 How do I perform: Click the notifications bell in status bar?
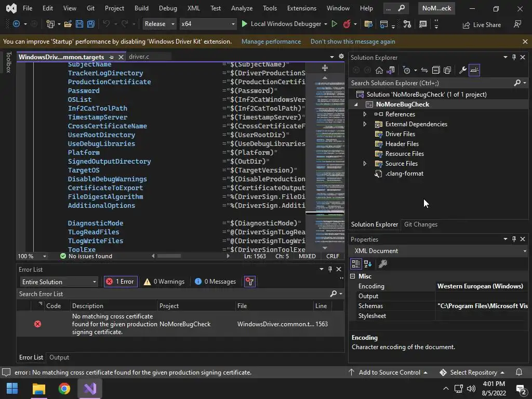[x=519, y=372]
